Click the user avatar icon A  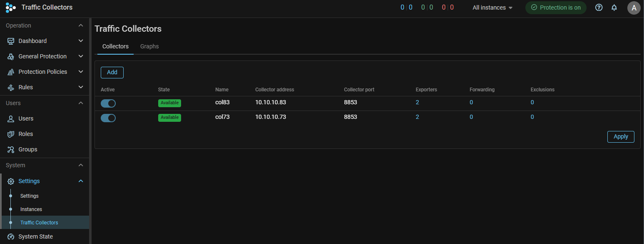[634, 8]
